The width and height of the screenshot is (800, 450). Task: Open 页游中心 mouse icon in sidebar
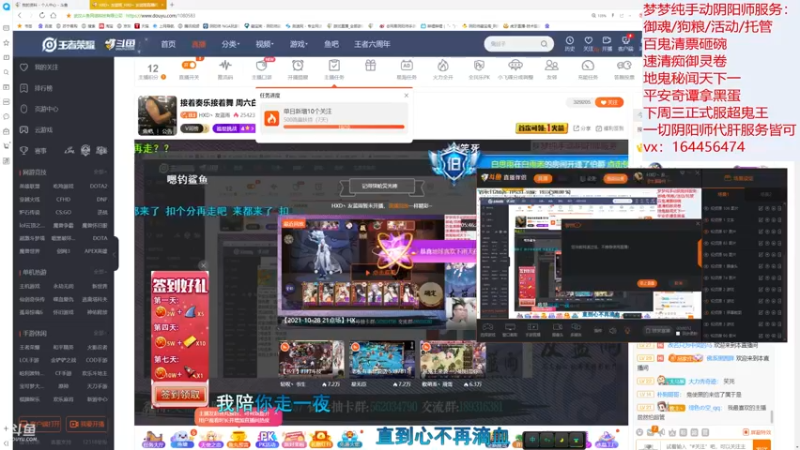[x=24, y=109]
